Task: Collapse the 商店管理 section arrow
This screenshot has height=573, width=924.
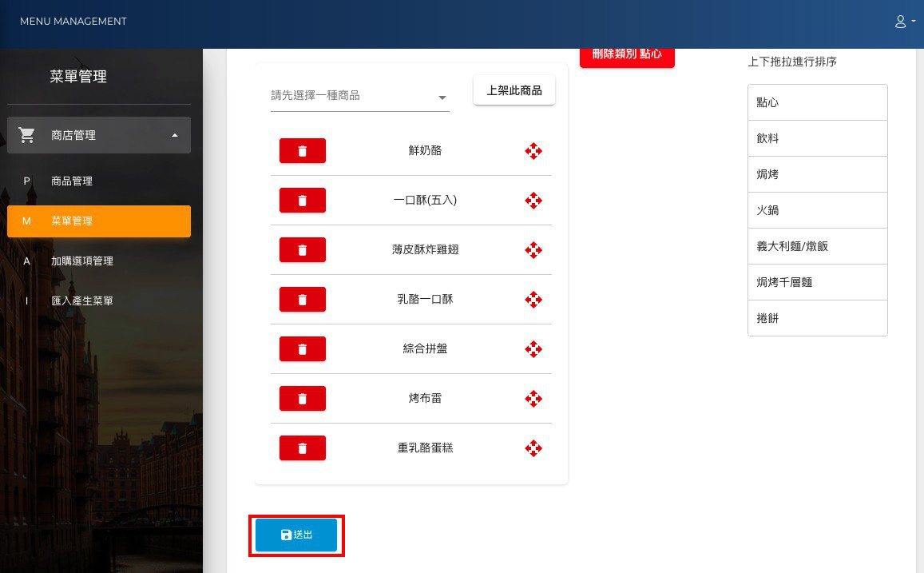Action: 174,136
